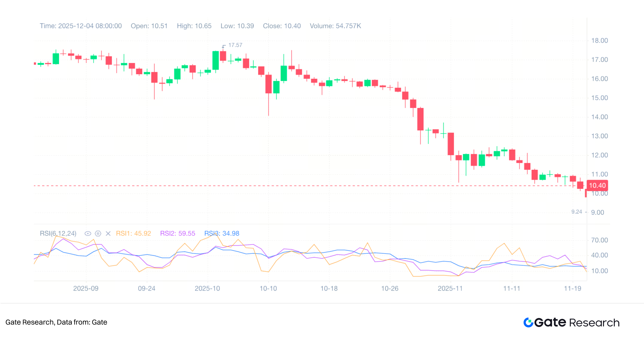Remove the RSI indicator with X
644x342 pixels.
108,234
